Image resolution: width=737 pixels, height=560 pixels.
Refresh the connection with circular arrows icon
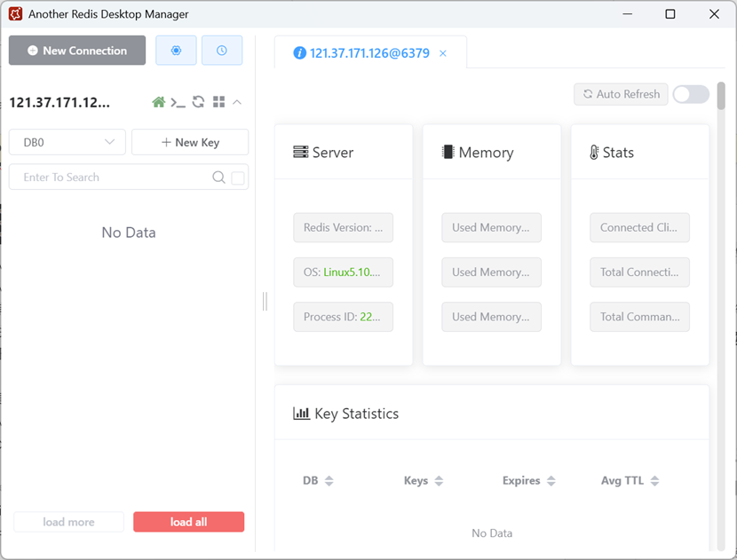coord(198,102)
